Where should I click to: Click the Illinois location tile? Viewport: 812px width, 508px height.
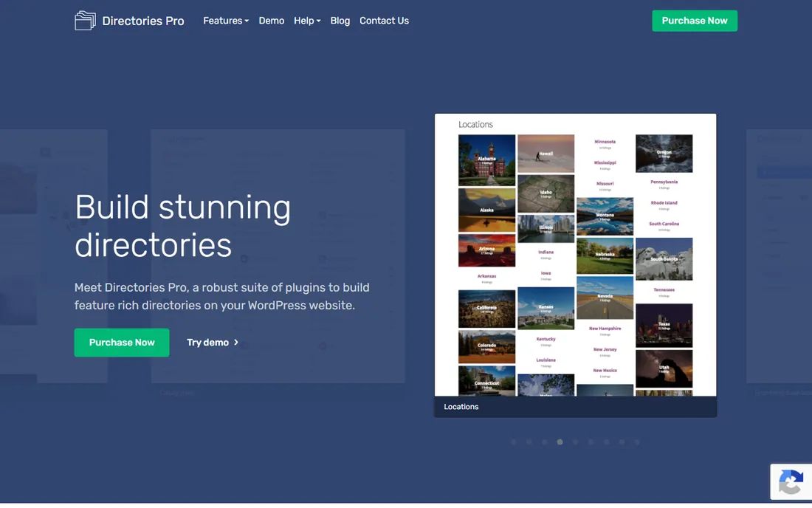[x=546, y=228]
